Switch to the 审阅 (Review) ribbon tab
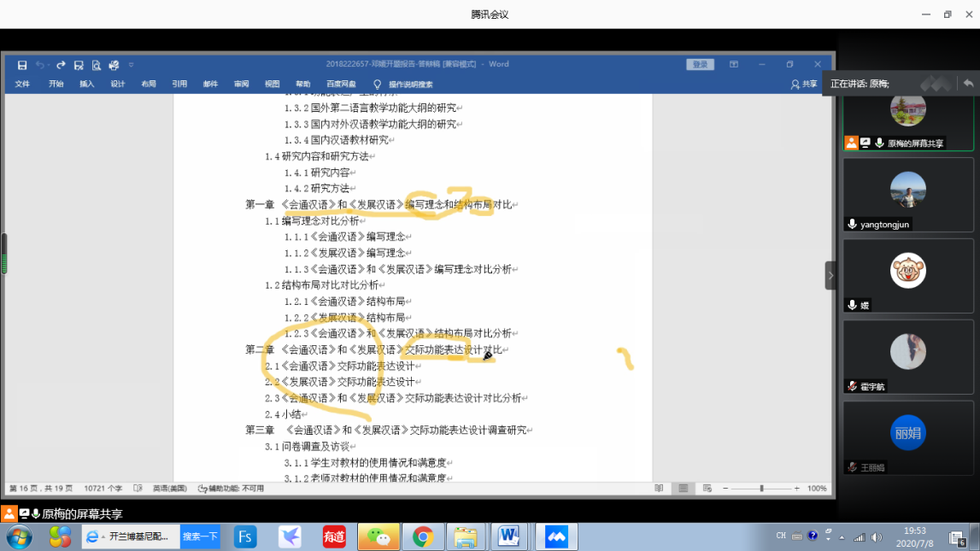This screenshot has width=980, height=551. point(242,84)
